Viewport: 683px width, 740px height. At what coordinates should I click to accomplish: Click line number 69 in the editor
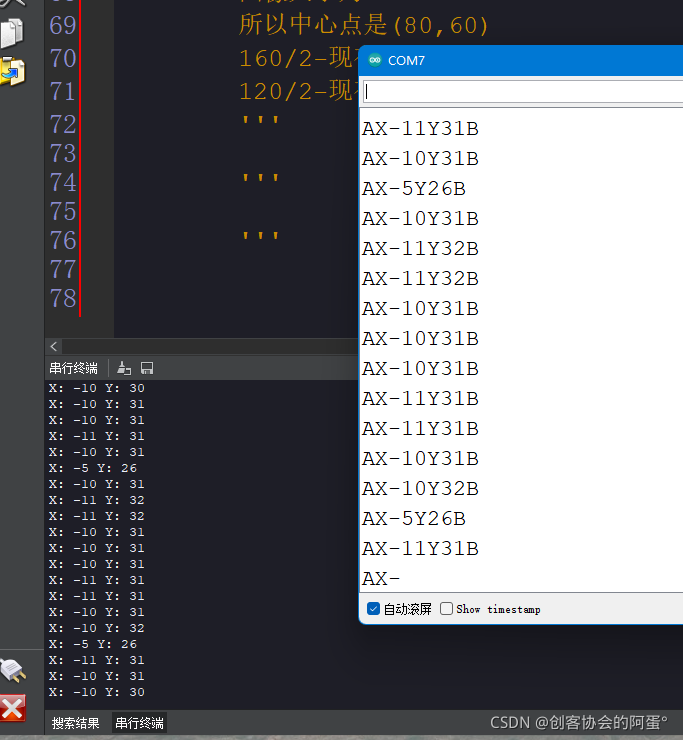click(x=63, y=25)
